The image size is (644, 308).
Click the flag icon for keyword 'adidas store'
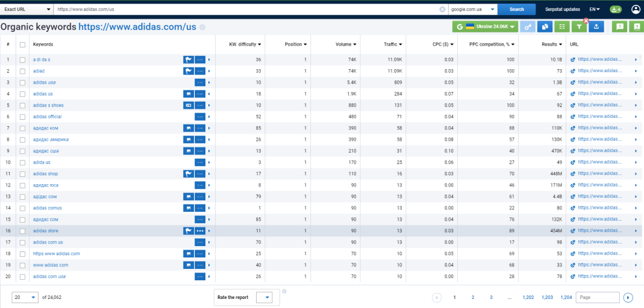coord(189,231)
